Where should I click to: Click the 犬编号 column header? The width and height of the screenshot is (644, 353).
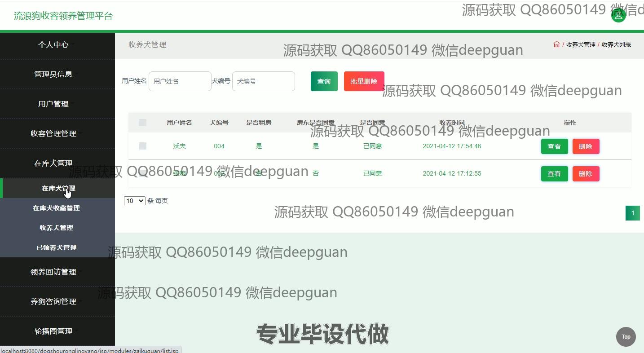(219, 123)
